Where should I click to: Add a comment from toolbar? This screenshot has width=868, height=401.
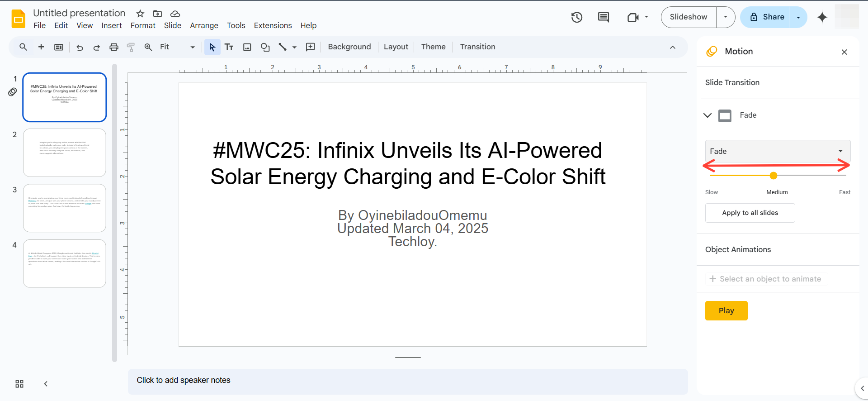[x=311, y=47]
